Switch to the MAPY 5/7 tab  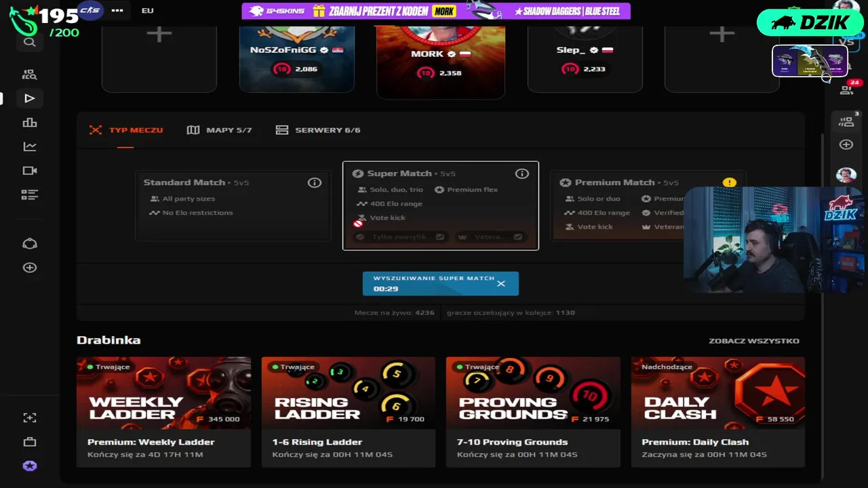coord(219,130)
